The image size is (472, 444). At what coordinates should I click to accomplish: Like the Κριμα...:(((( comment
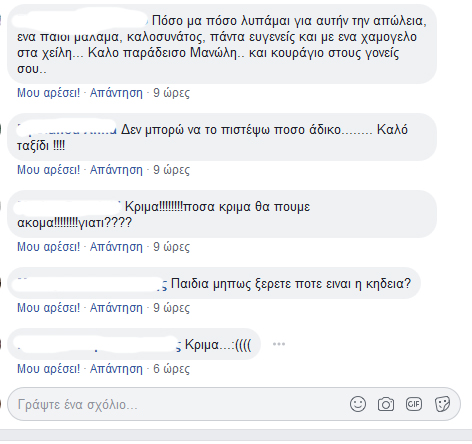49,369
